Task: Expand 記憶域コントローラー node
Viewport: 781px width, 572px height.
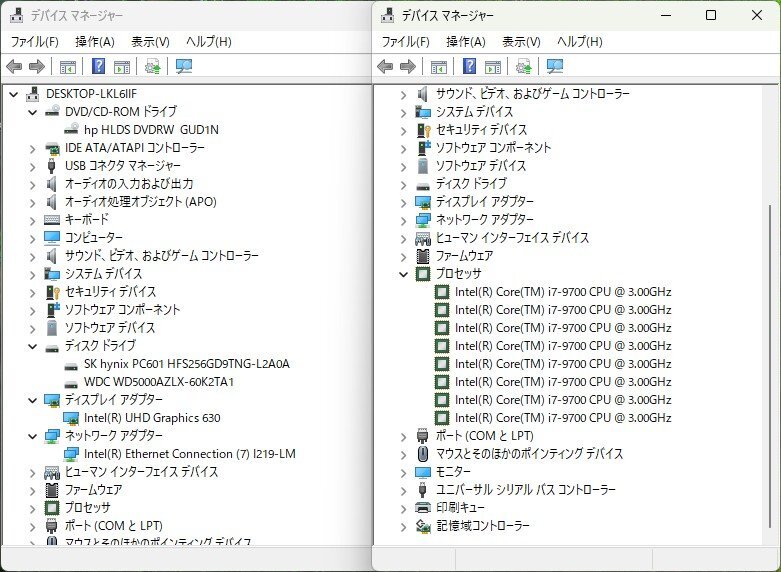Action: coord(404,526)
